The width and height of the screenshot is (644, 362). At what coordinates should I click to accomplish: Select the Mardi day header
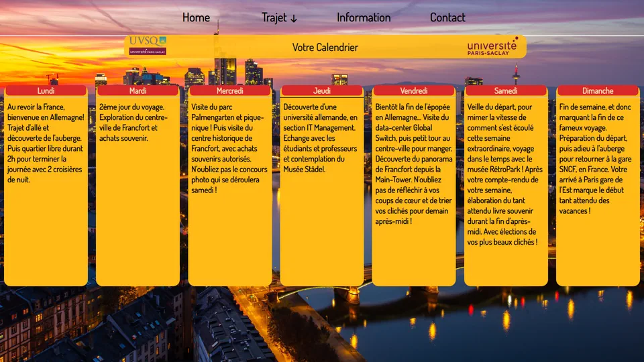138,90
